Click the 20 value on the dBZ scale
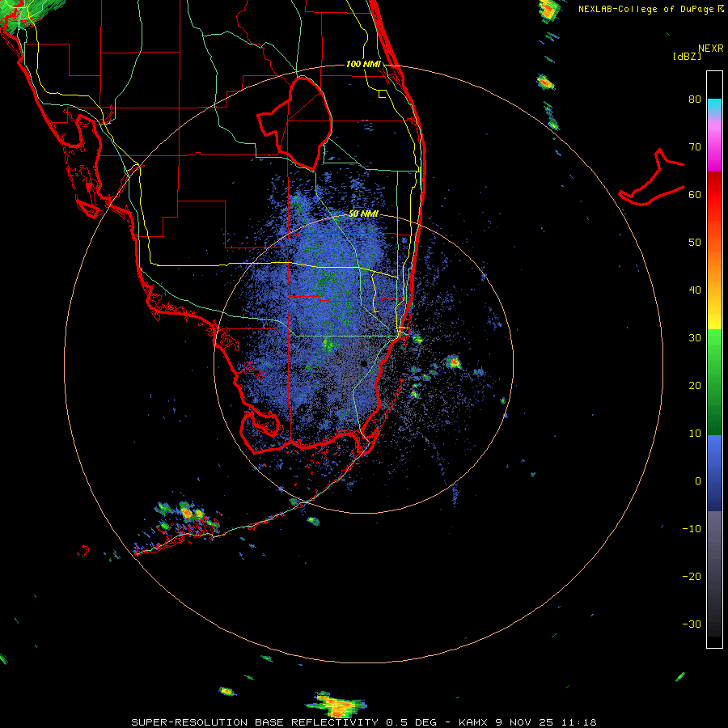This screenshot has height=728, width=728. click(x=695, y=386)
